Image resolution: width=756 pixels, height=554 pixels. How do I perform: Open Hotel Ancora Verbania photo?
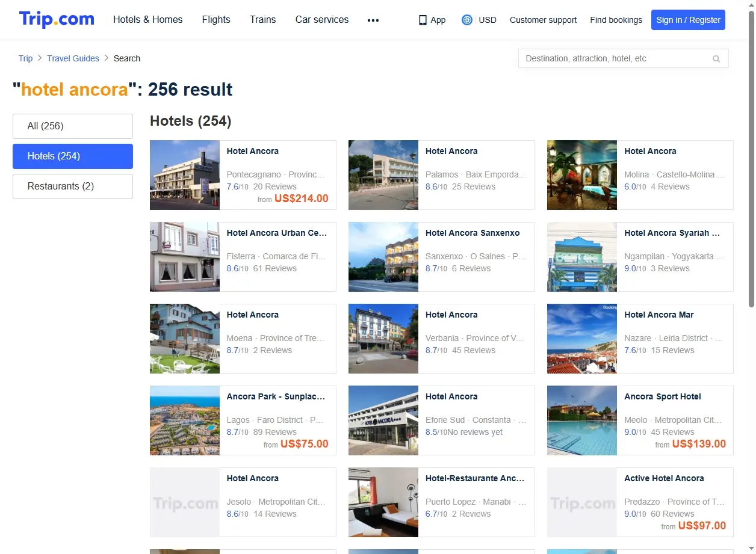coord(383,339)
